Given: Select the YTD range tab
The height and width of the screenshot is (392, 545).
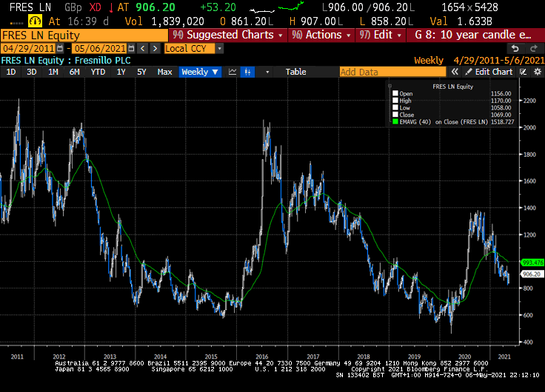Looking at the screenshot, I should pyautogui.click(x=98, y=72).
